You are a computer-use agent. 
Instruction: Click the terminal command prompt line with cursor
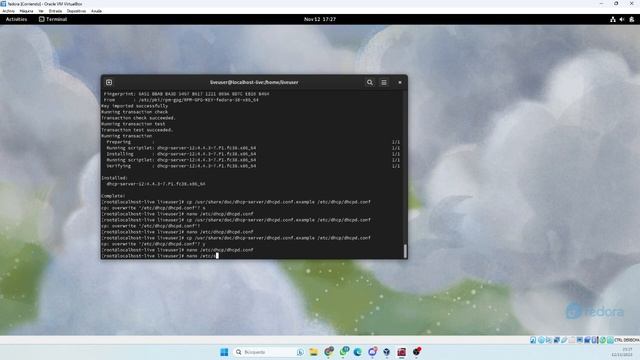point(160,256)
